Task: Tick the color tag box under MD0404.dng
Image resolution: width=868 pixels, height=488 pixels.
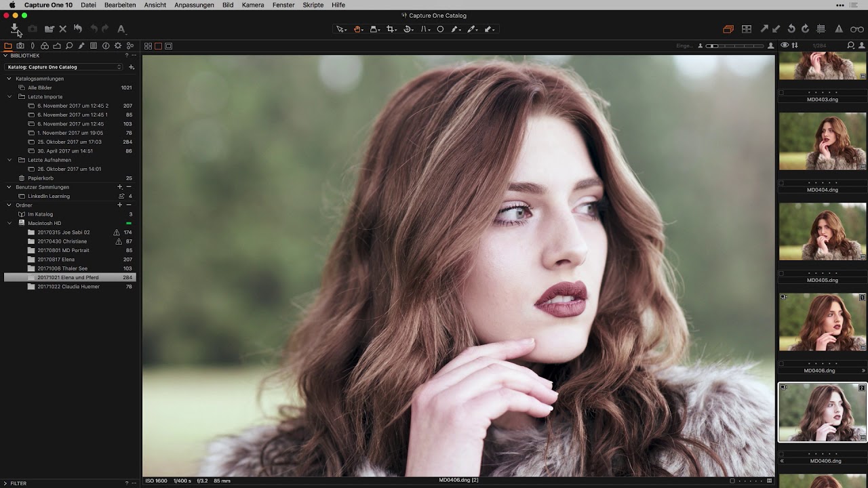Action: [781, 183]
